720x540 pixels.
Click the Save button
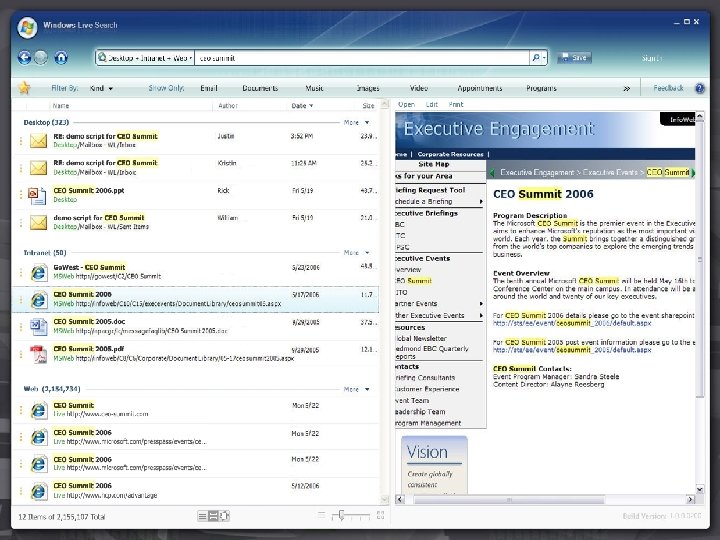[x=574, y=57]
